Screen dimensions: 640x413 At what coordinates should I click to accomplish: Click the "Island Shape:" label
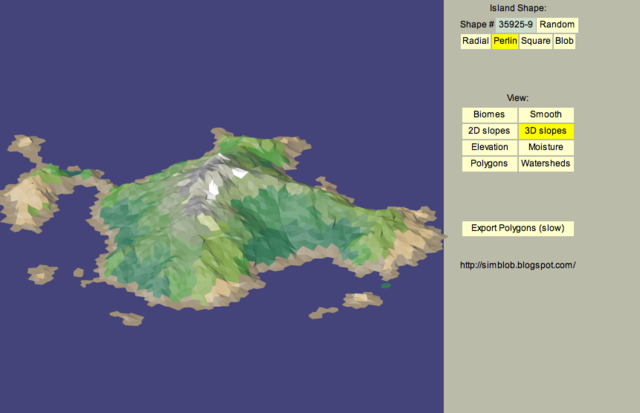coord(518,8)
